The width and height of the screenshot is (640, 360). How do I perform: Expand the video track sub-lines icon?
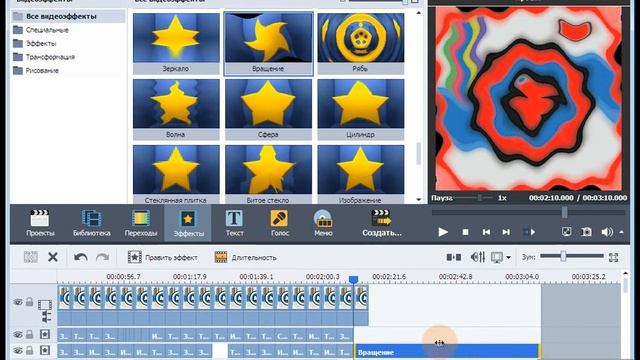point(46,316)
